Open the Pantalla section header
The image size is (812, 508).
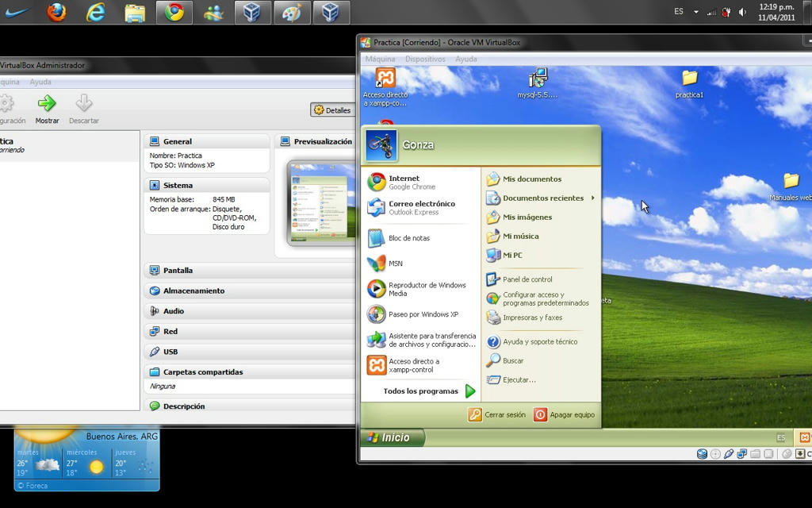pyautogui.click(x=250, y=270)
